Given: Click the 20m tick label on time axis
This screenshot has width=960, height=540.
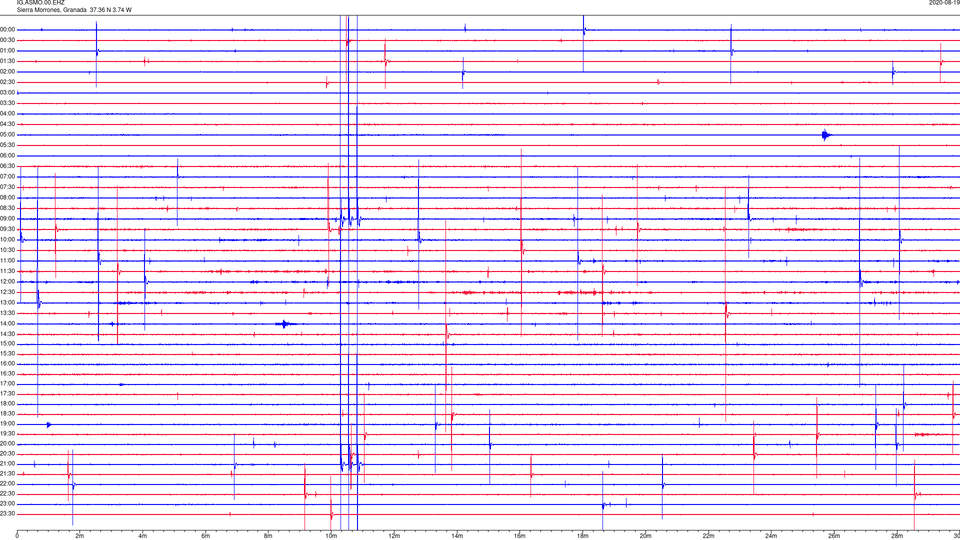Looking at the screenshot, I should point(645,536).
